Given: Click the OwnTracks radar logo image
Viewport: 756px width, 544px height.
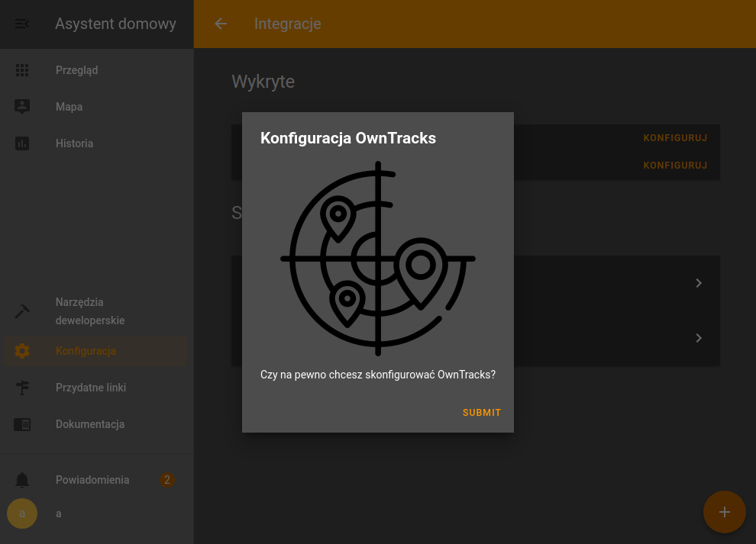Looking at the screenshot, I should pyautogui.click(x=378, y=259).
